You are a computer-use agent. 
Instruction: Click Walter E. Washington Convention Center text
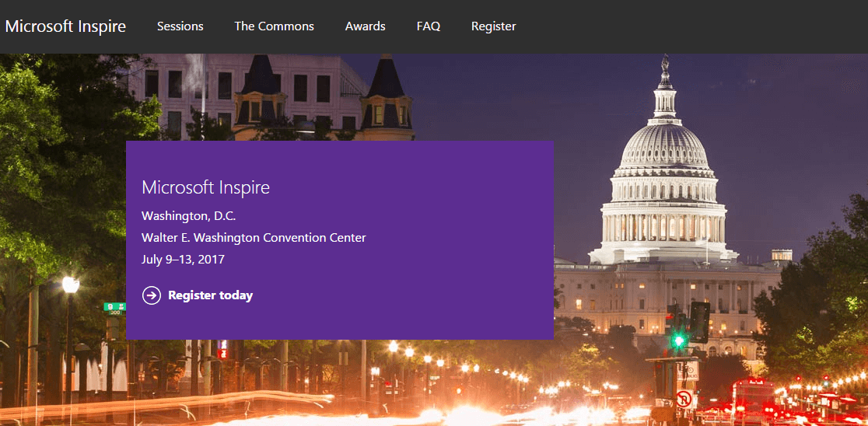pyautogui.click(x=254, y=238)
